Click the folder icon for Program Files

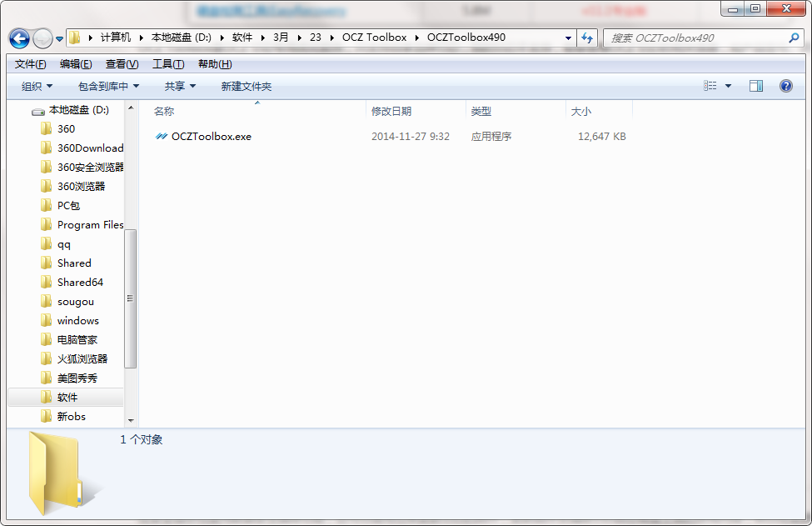46,224
